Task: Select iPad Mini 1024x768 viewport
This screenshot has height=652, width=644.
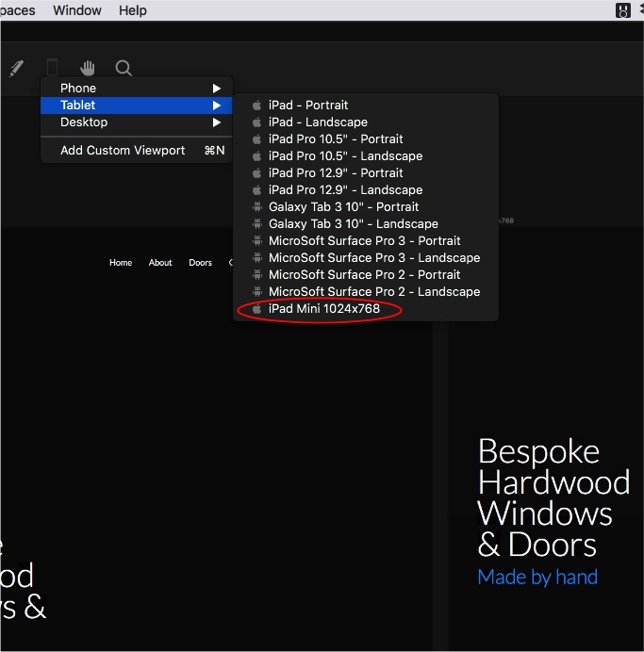Action: point(323,309)
